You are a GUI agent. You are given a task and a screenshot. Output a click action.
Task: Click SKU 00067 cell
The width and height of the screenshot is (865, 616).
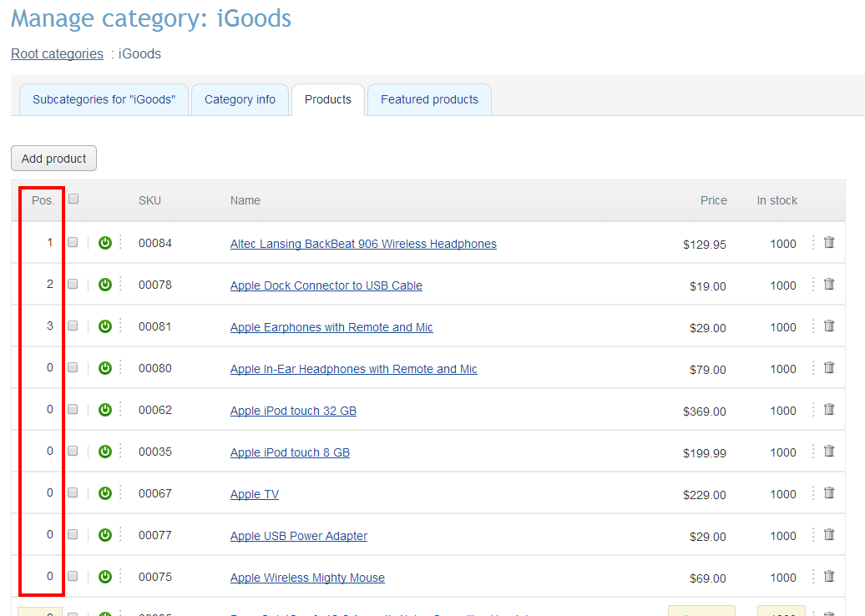[x=155, y=493]
